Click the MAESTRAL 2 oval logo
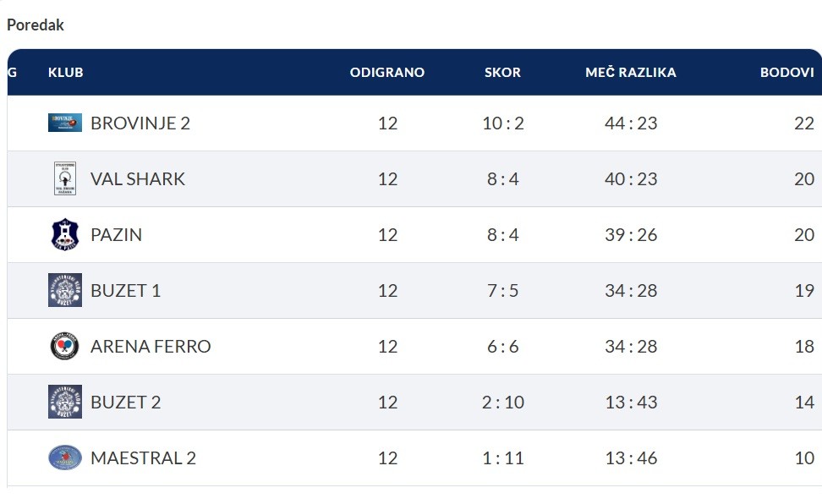822x504 pixels. 65,457
